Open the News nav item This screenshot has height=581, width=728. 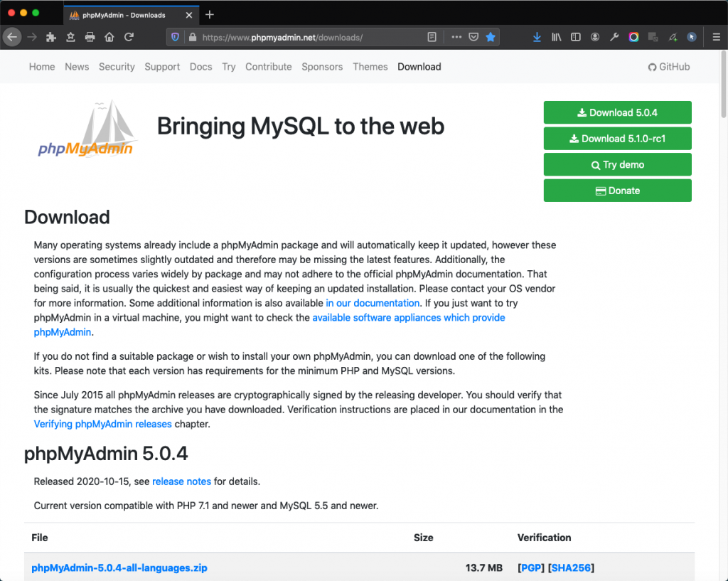pyautogui.click(x=77, y=67)
